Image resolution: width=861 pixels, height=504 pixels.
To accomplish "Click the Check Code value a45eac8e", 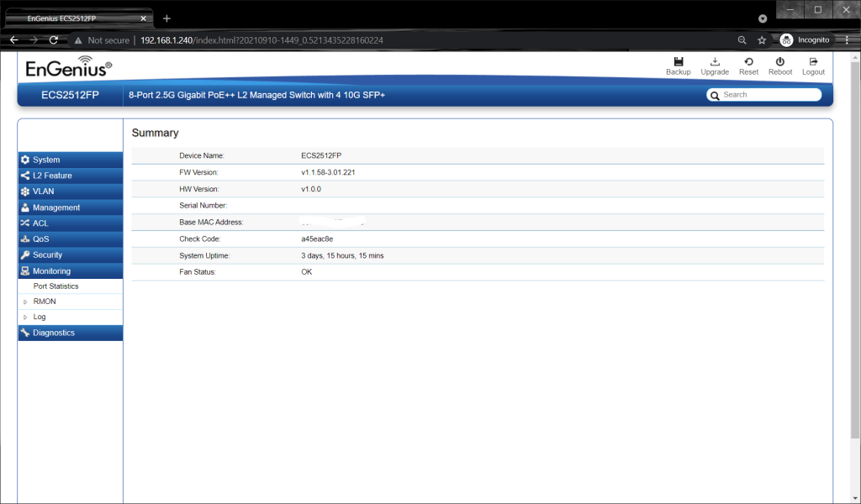I will (317, 239).
